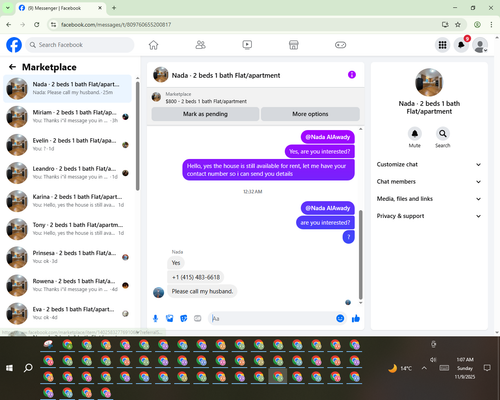Open the Evelin conversation
The image size is (500, 400).
[x=67, y=145]
